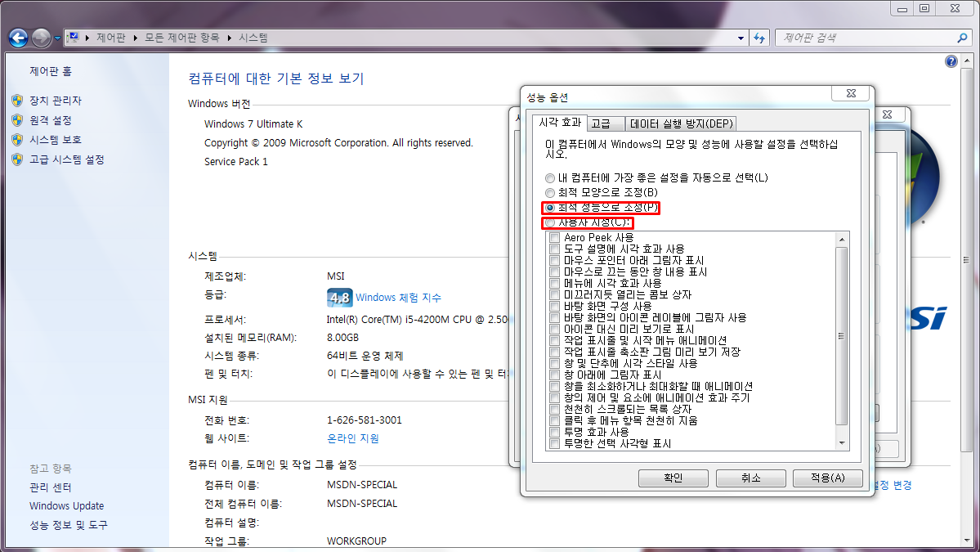Viewport: 980px width, 552px height.
Task: Click 확인 button in 성능 옵션
Action: [673, 478]
